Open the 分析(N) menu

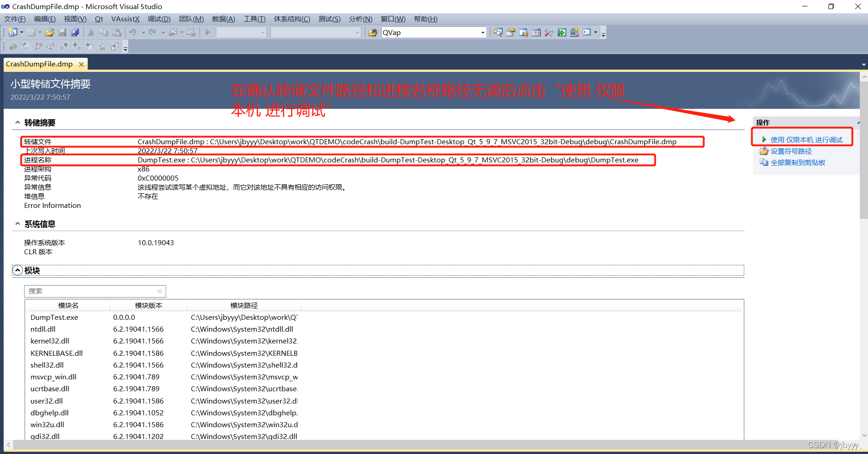point(361,19)
